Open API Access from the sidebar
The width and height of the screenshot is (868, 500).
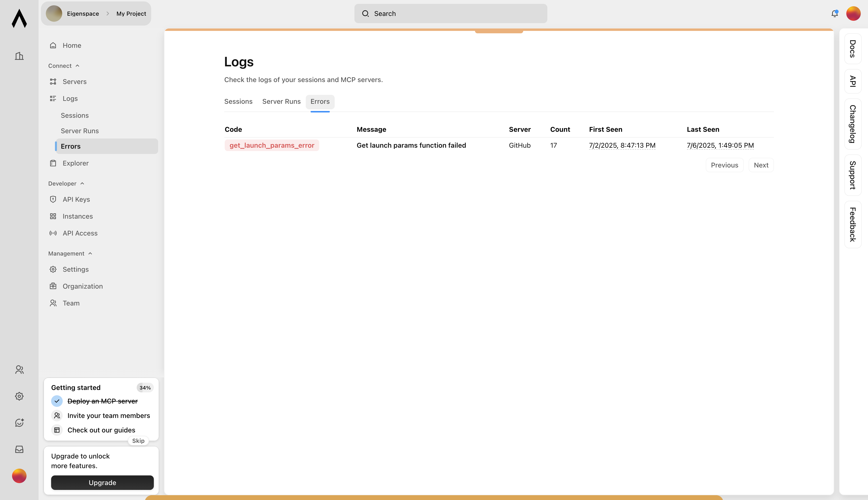(x=80, y=233)
